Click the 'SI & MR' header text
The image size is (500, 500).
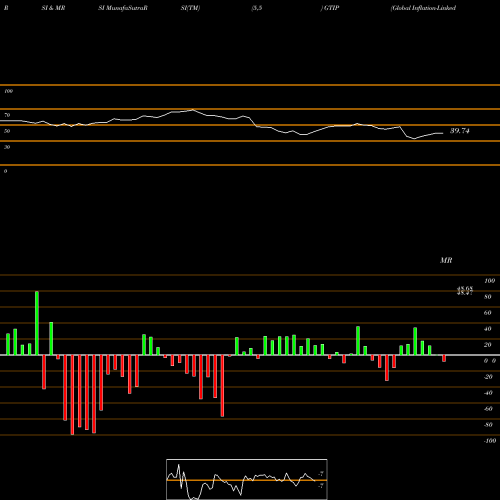point(53,8)
